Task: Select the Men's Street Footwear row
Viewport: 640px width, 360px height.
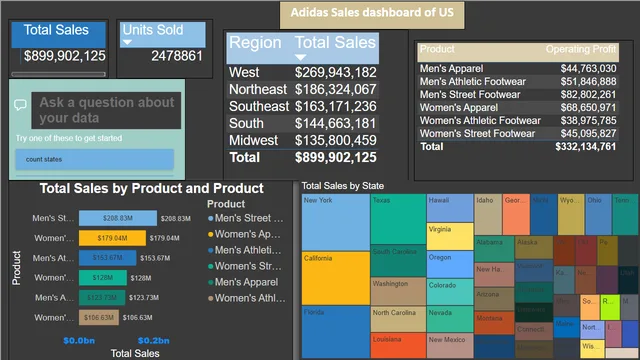Action: 518,95
